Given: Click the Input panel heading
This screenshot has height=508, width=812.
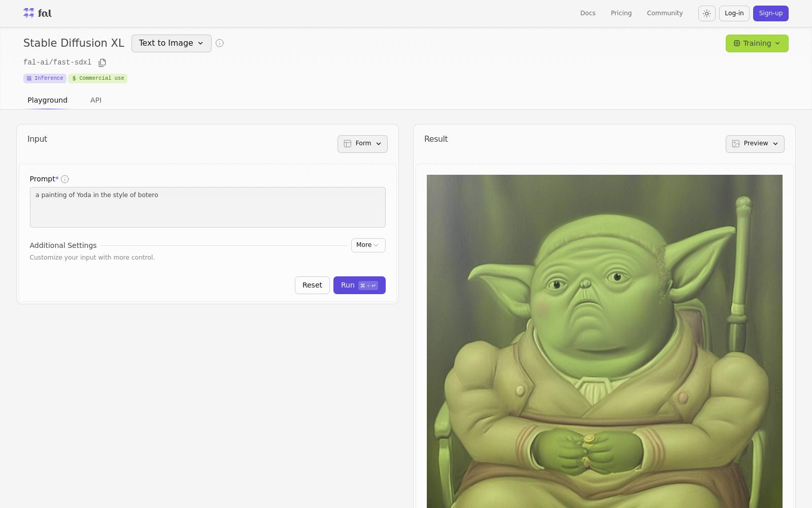Looking at the screenshot, I should point(37,139).
